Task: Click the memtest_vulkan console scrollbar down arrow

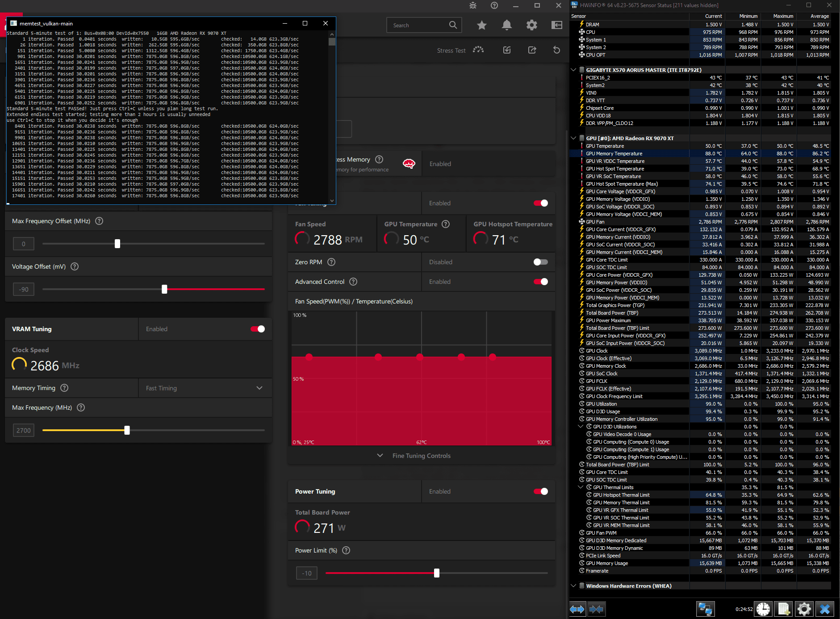Action: click(x=332, y=201)
